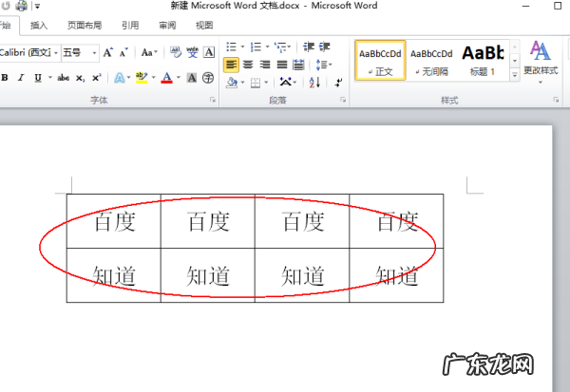Click the redo icon in quick access toolbar
The image size is (570, 392).
tap(6, 6)
